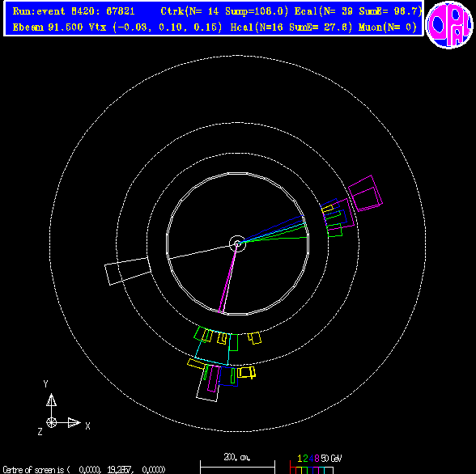Image resolution: width=476 pixels, height=474 pixels.
Task: Click the yellow 1 GeV energy legend color
Action: (299, 471)
